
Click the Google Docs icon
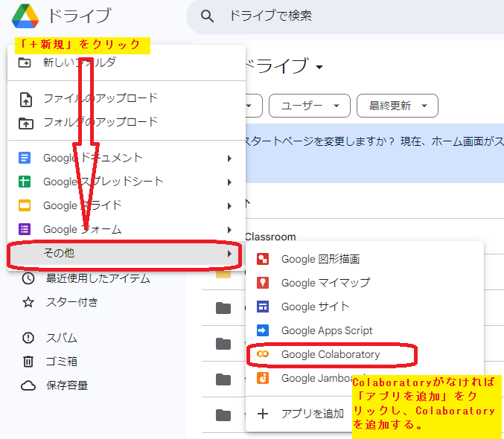tap(25, 158)
